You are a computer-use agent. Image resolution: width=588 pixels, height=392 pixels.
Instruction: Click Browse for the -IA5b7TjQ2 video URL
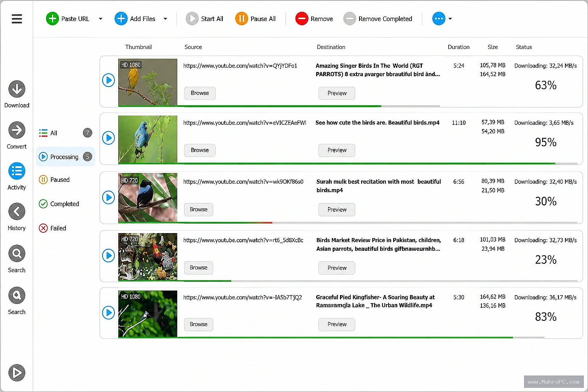click(199, 324)
